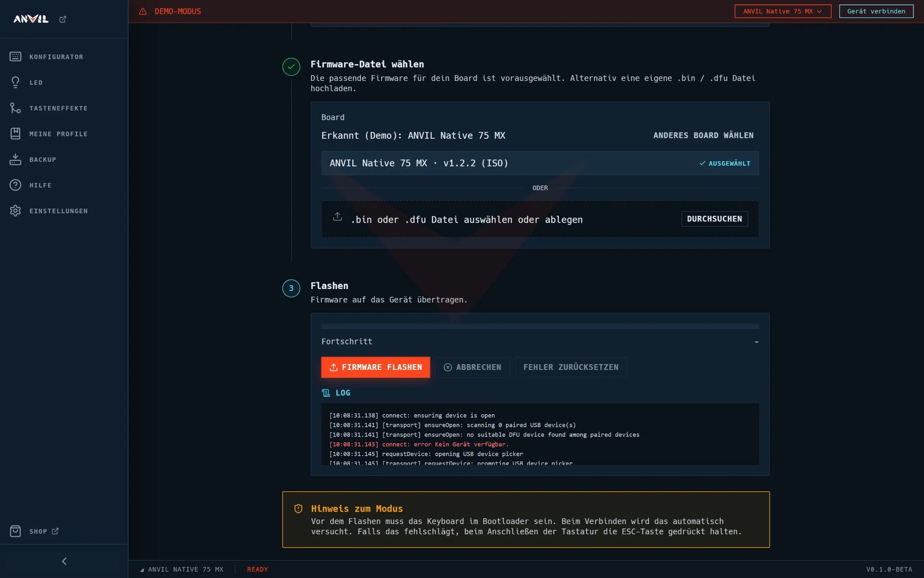Click the LOG heading label
Image resolution: width=924 pixels, height=578 pixels.
pos(343,393)
